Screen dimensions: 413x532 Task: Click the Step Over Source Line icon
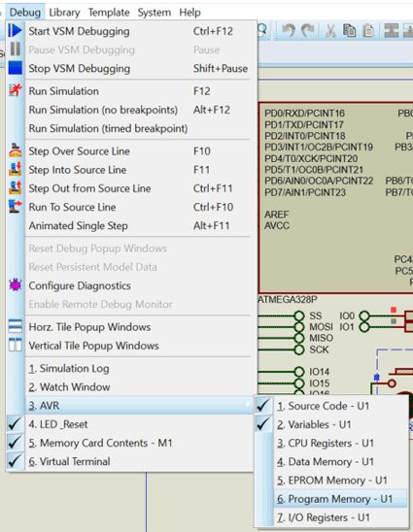(x=15, y=150)
